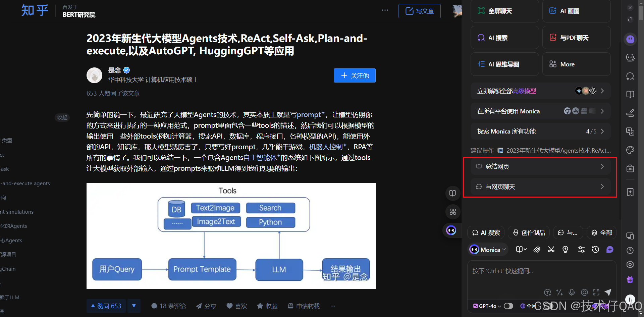The image size is (644, 317).
Task: Start new chat with purple plus bubble
Action: 610,250
